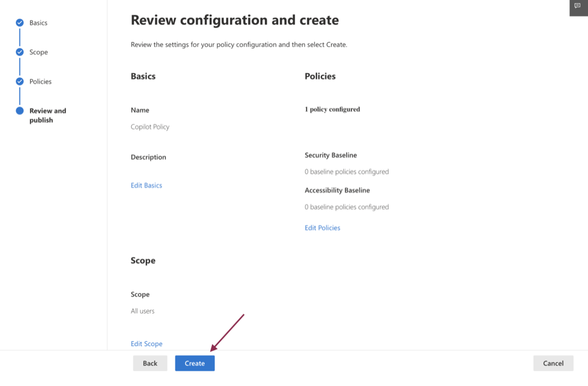
Task: Select the Review and publish step label
Action: (x=48, y=116)
